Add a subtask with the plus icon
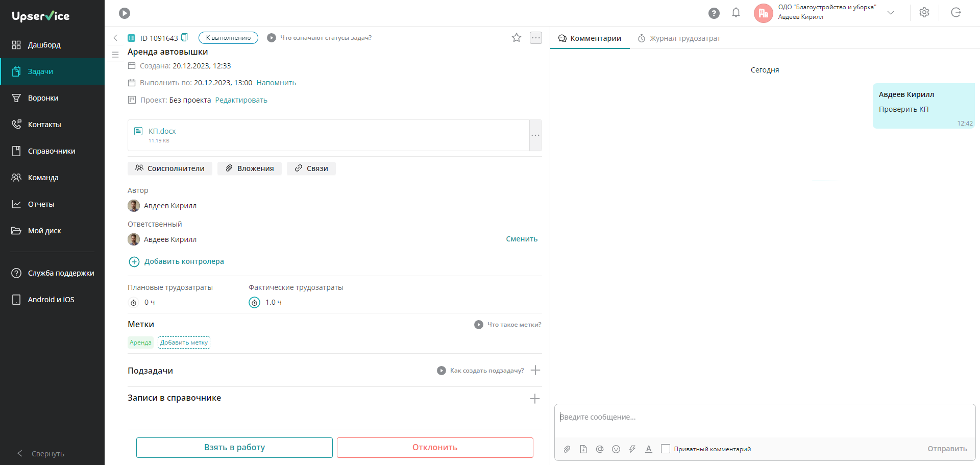Screen dimensions: 980x465 click(535, 370)
